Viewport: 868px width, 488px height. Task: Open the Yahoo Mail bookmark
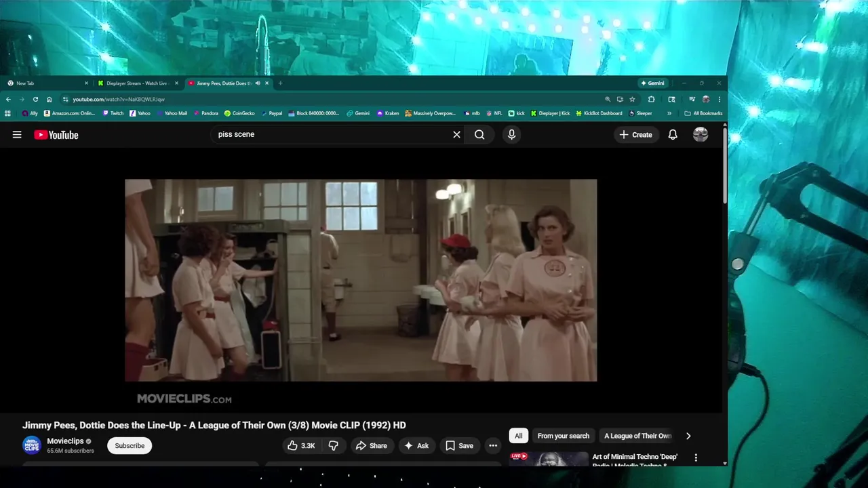[172, 113]
